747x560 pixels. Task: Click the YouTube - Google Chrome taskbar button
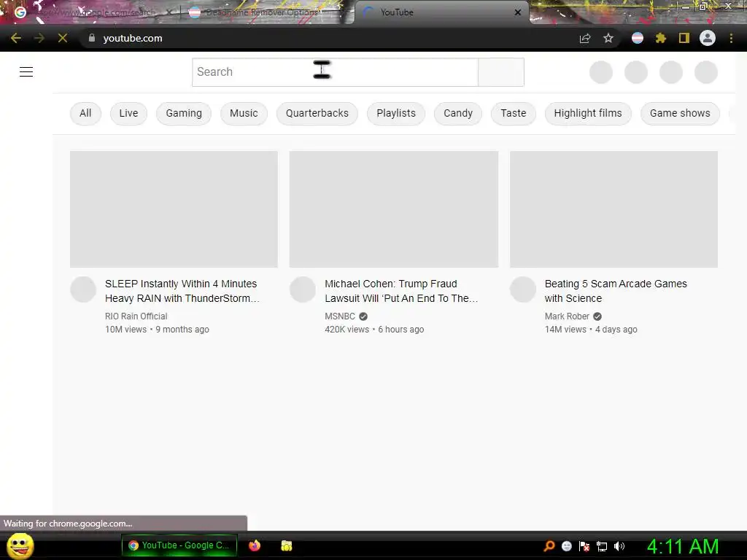[179, 545]
